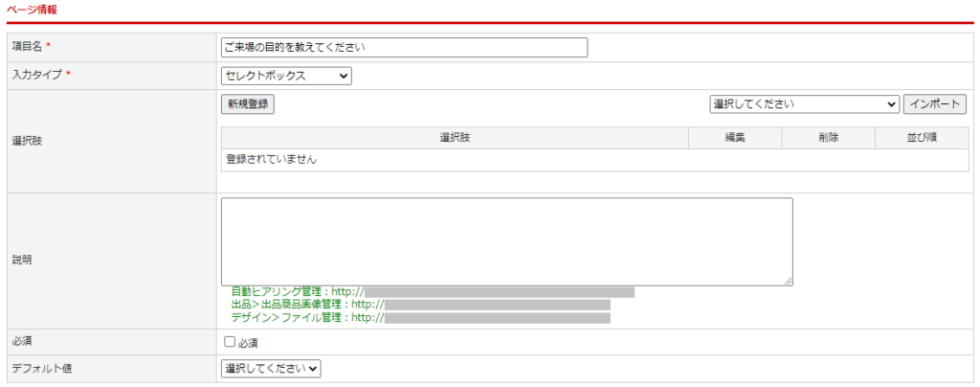
Task: Toggle the 必須 checkbox
Action: pyautogui.click(x=230, y=341)
